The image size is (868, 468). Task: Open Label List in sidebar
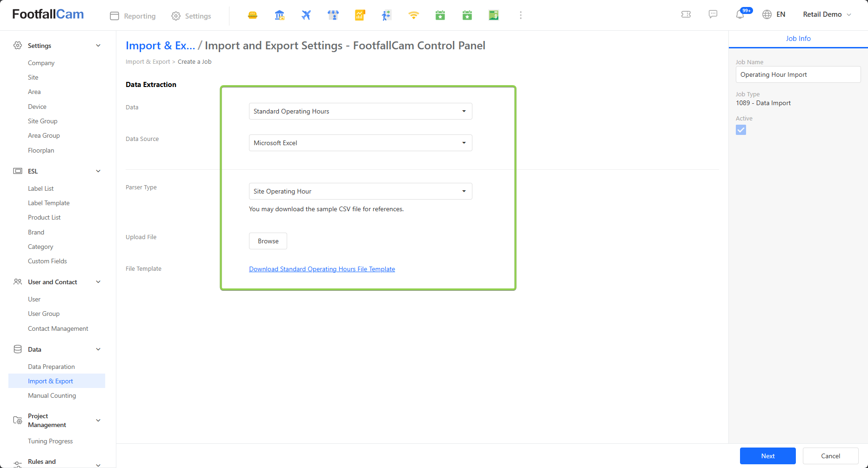tap(41, 188)
